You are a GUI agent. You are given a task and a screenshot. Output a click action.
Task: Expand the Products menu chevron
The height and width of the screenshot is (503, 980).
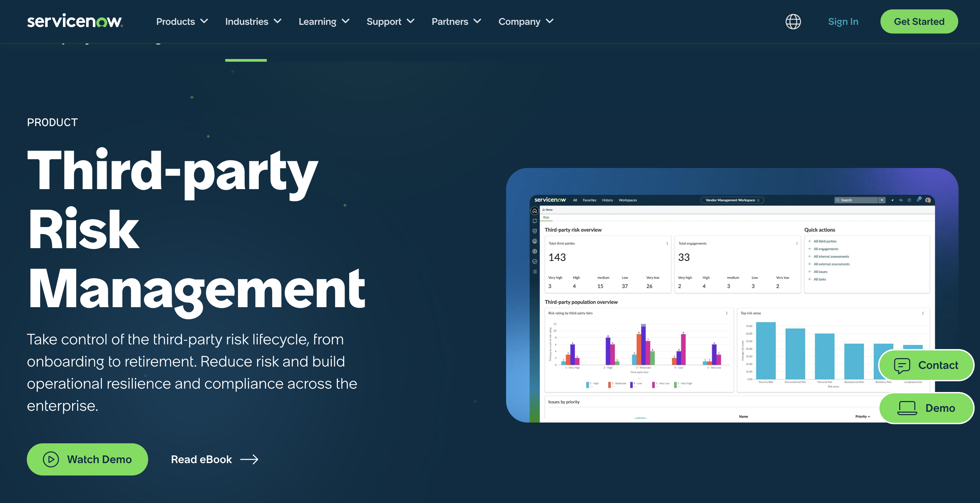coord(204,21)
